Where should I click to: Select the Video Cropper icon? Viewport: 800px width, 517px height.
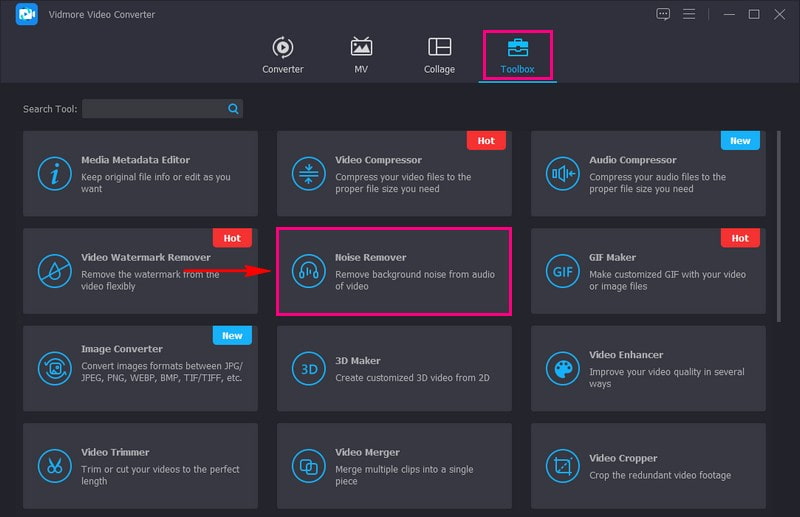coord(562,465)
